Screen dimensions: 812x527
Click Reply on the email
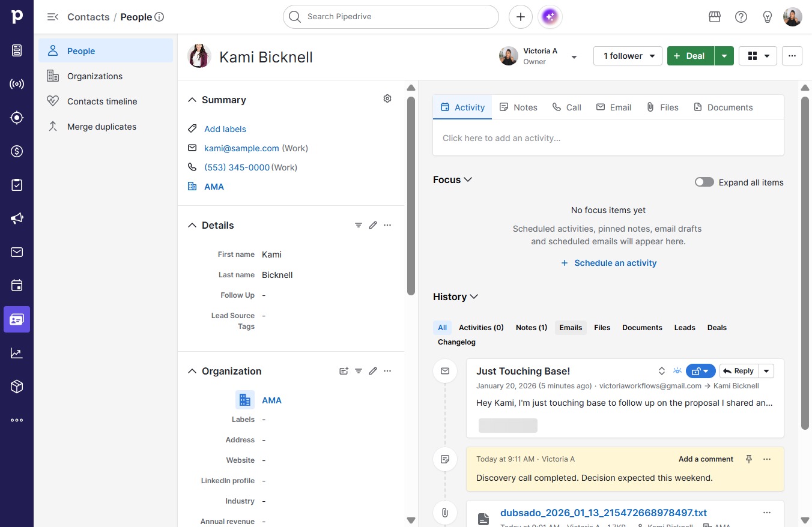tap(739, 371)
